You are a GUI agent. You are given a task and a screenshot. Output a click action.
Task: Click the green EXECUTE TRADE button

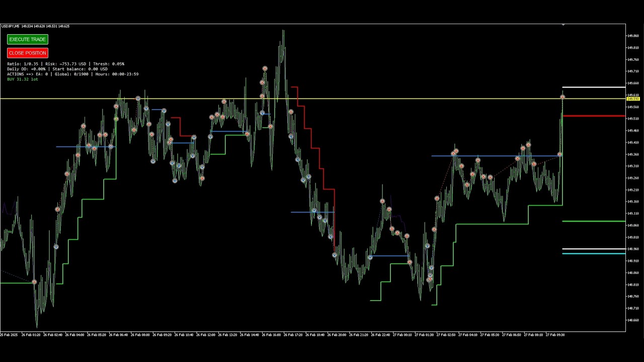click(28, 39)
